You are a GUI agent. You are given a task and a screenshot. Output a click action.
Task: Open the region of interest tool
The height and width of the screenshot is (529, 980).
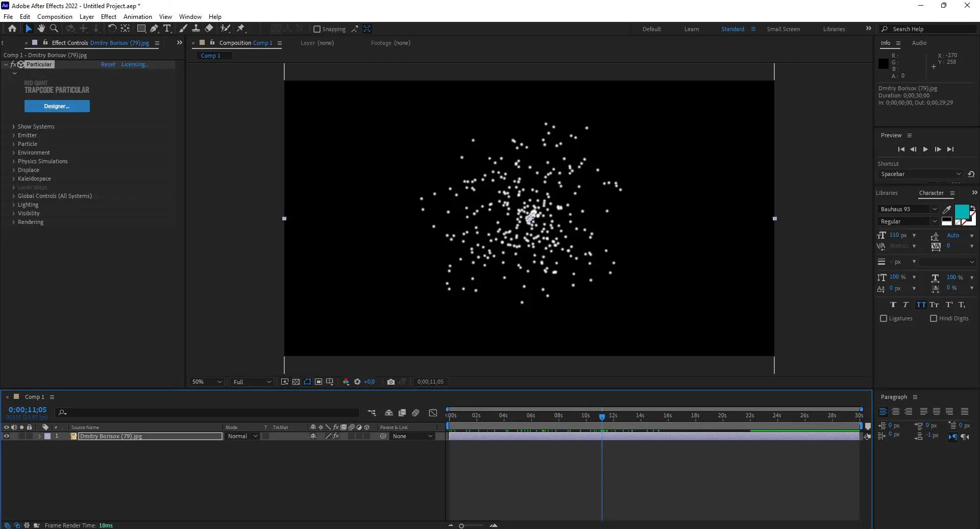point(318,382)
